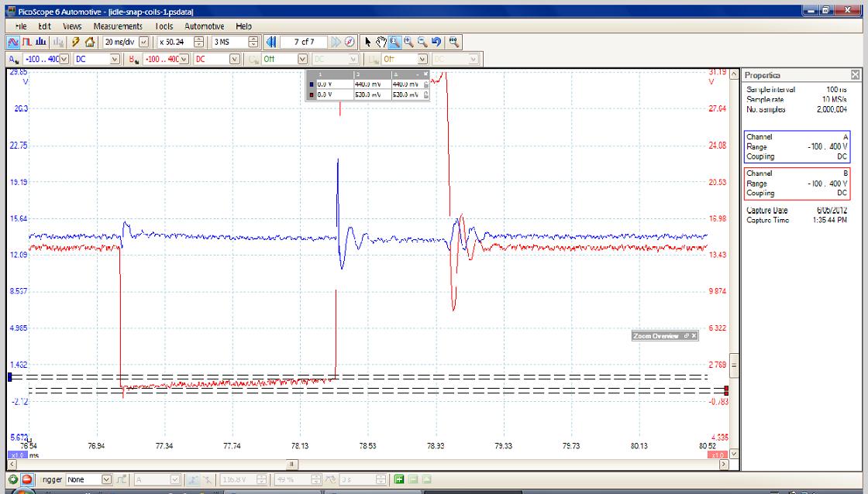Select Scope Mode waveform icon

13,42
